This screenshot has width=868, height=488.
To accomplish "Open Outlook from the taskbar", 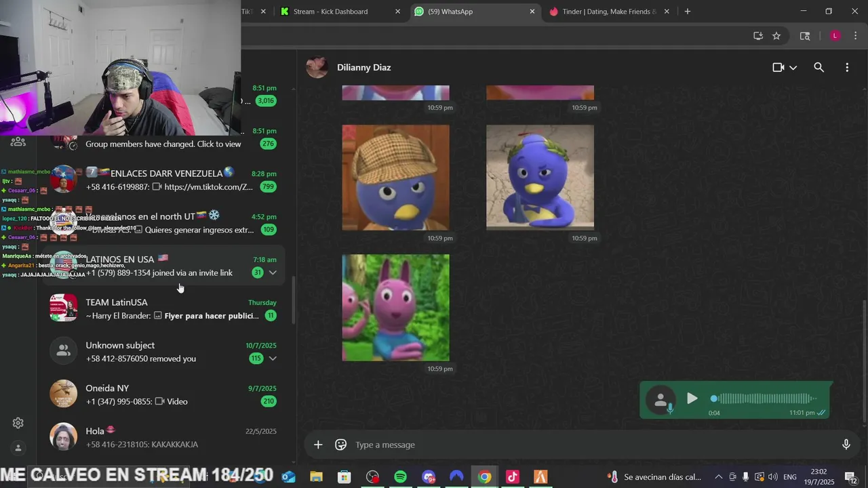I will click(288, 477).
